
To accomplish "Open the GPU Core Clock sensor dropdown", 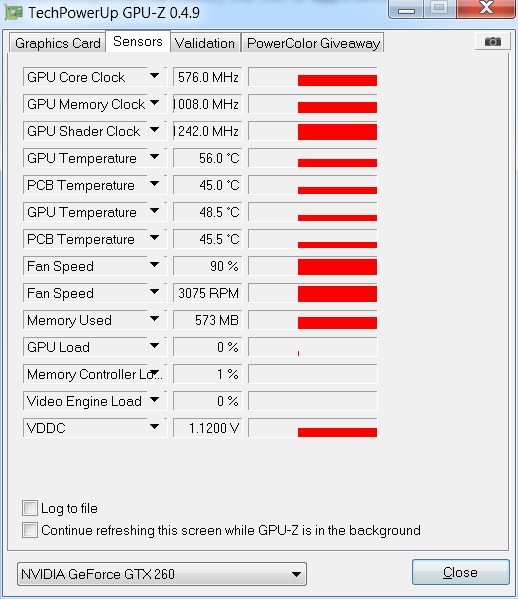I will 154,76.
